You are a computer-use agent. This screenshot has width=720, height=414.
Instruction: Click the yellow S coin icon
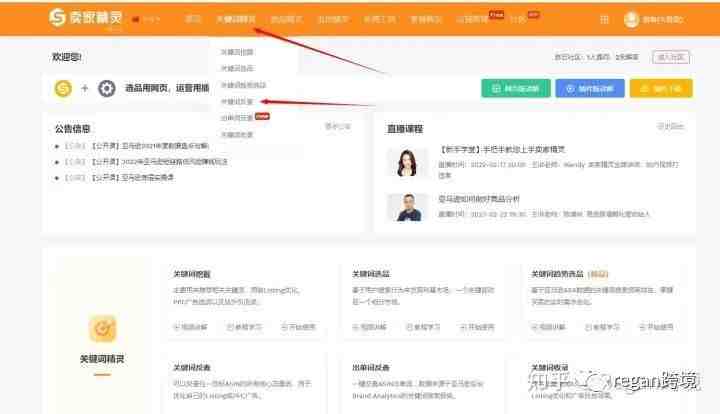pyautogui.click(x=63, y=88)
